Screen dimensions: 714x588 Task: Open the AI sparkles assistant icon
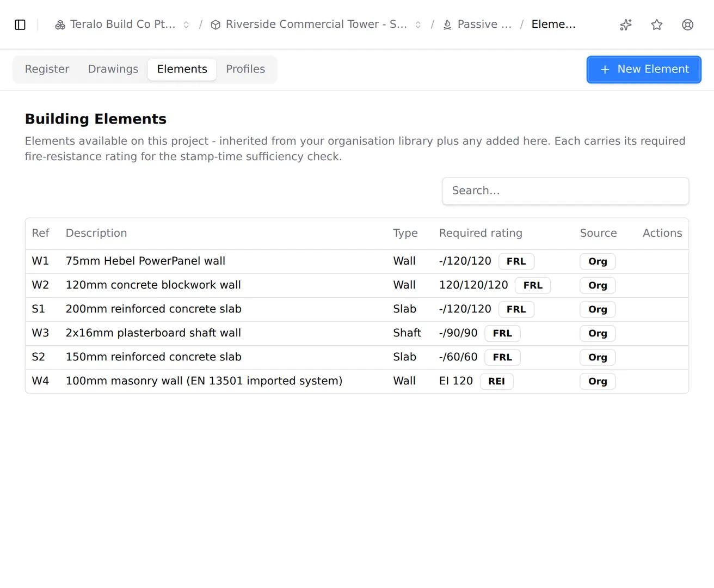click(x=626, y=24)
